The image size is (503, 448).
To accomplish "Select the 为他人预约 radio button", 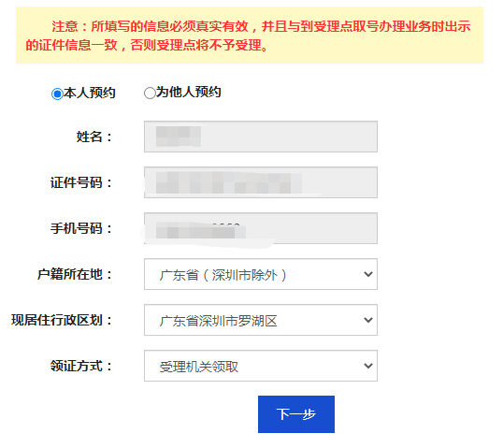I will [150, 94].
